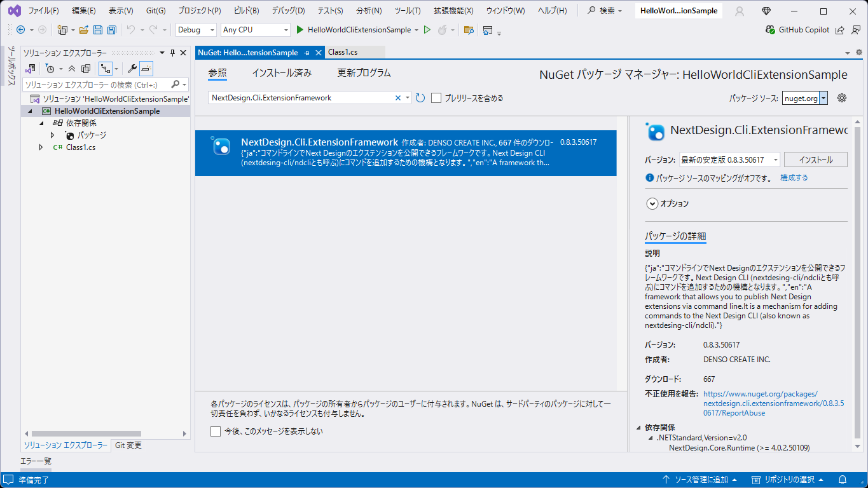Select the NextDesign.Cli.ExtensionFramework result row
The height and width of the screenshot is (488, 868).
click(406, 153)
